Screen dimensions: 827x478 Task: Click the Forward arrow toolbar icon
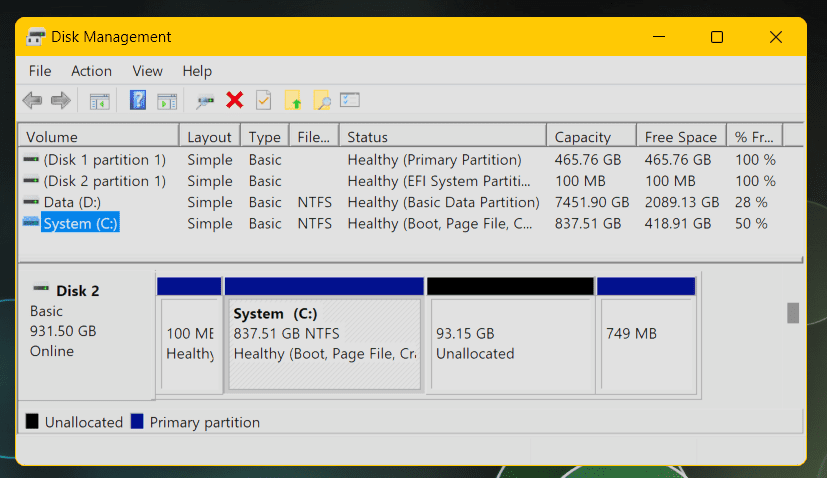61,100
